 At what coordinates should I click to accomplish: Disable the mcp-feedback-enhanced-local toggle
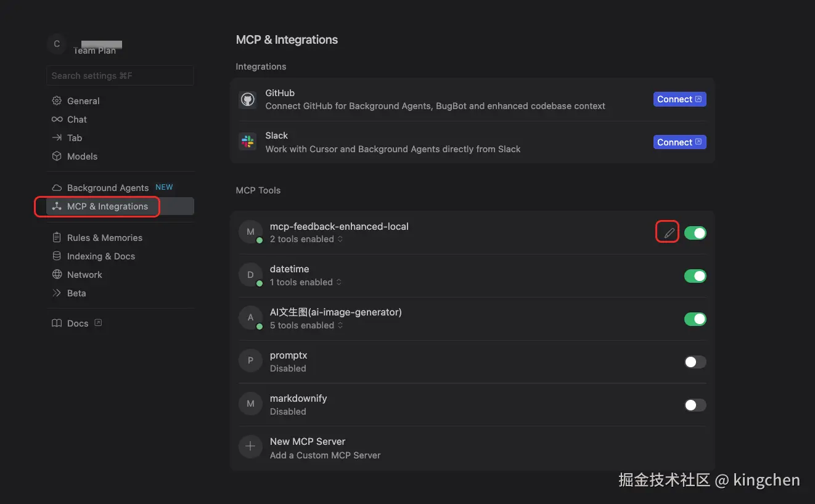pos(695,233)
